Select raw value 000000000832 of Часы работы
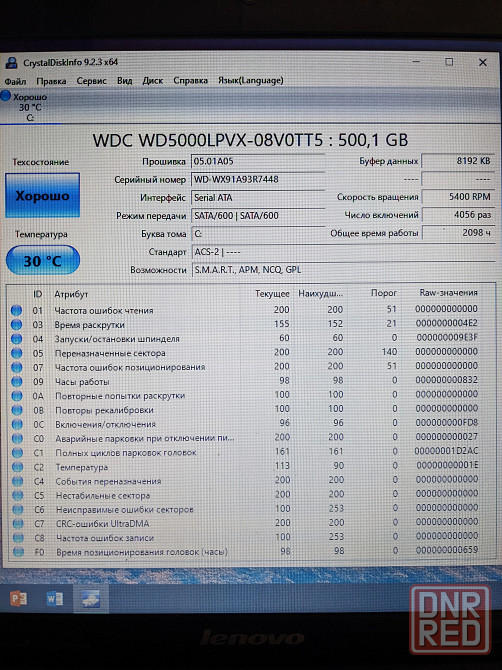 click(x=447, y=380)
